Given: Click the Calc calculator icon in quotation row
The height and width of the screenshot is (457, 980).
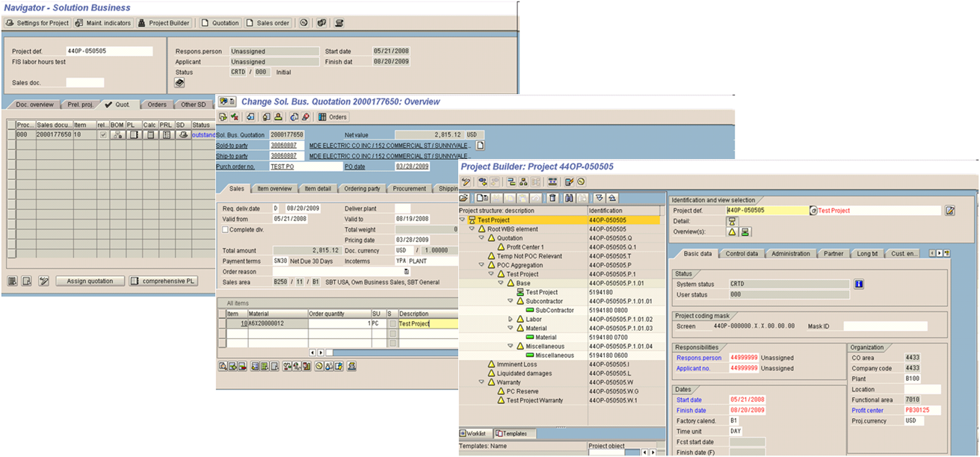Looking at the screenshot, I should 150,134.
